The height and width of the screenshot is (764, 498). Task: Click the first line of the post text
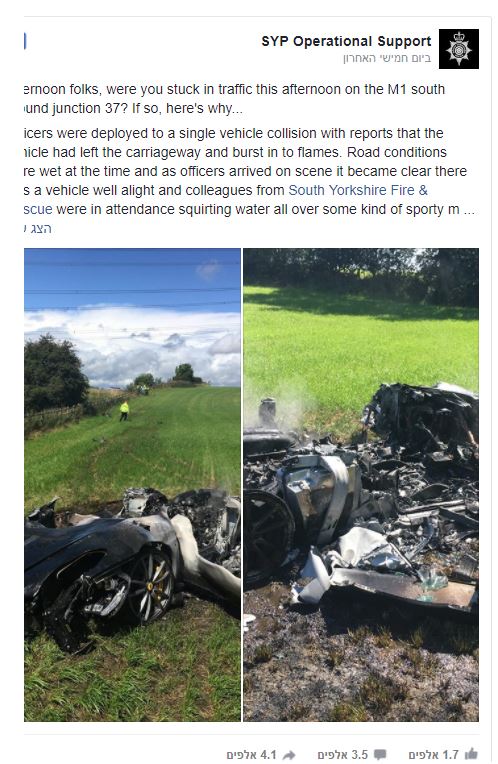pos(234,90)
